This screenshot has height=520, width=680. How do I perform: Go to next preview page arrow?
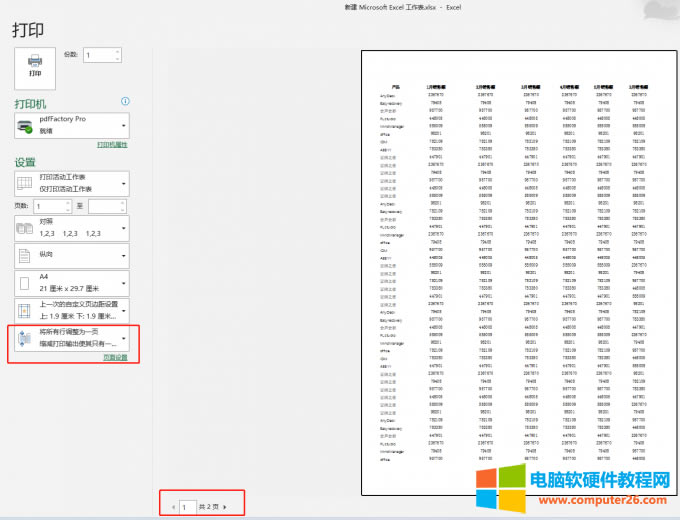(x=225, y=507)
